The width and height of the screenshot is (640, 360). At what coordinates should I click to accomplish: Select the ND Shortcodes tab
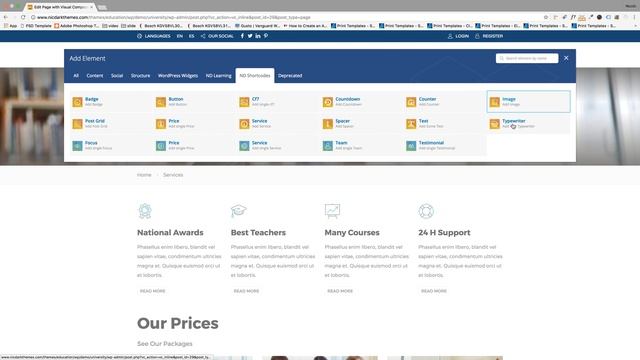coord(255,76)
